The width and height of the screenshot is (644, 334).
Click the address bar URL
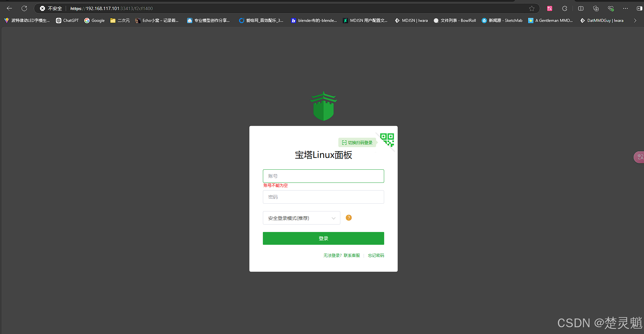pos(112,8)
